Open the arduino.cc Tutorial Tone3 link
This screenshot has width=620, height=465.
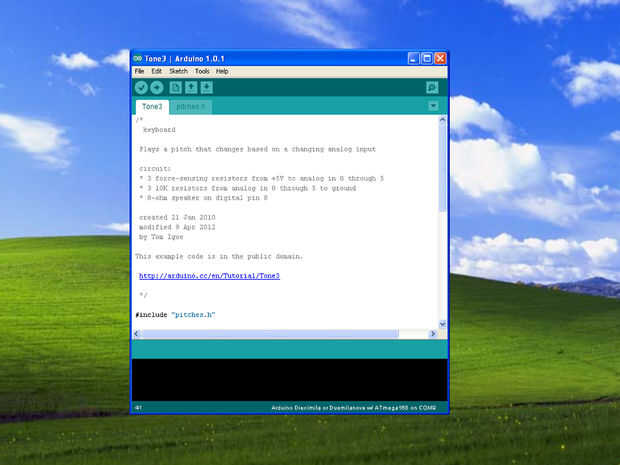[209, 276]
